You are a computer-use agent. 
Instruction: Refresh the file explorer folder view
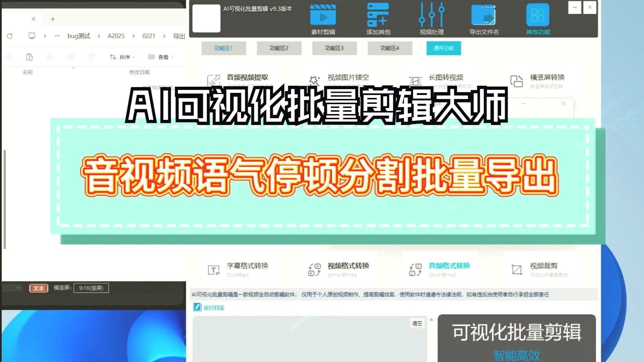pyautogui.click(x=10, y=36)
